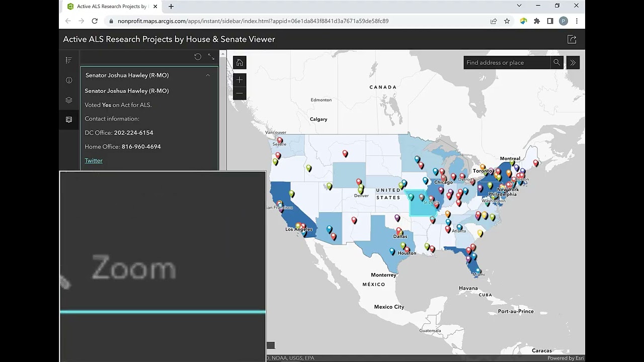Image resolution: width=644 pixels, height=362 pixels.
Task: Reload the page with refresh button
Action: click(x=95, y=21)
